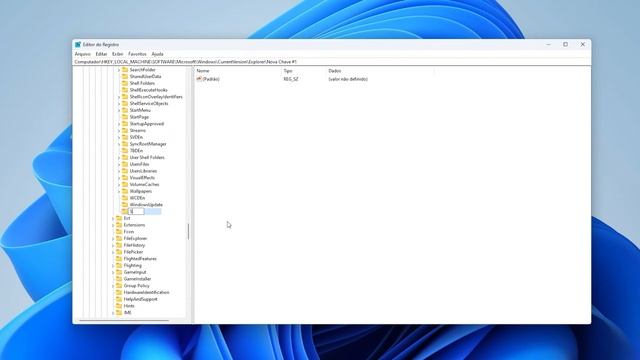
Task: Open the Editar menu
Action: pos(101,54)
